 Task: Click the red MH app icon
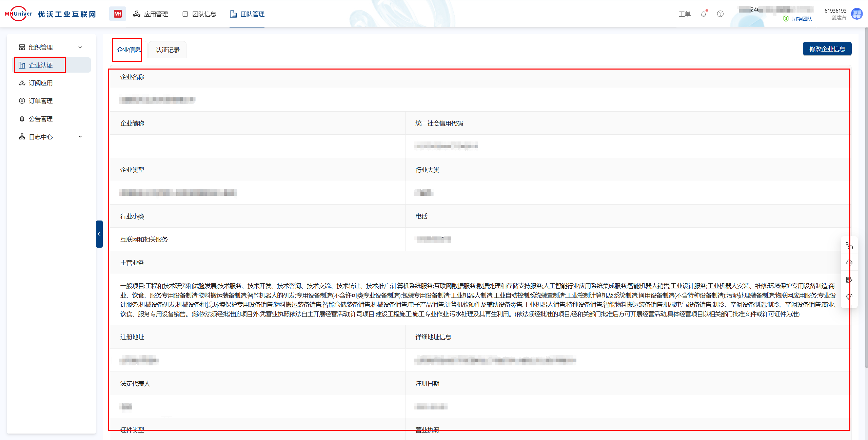(117, 14)
